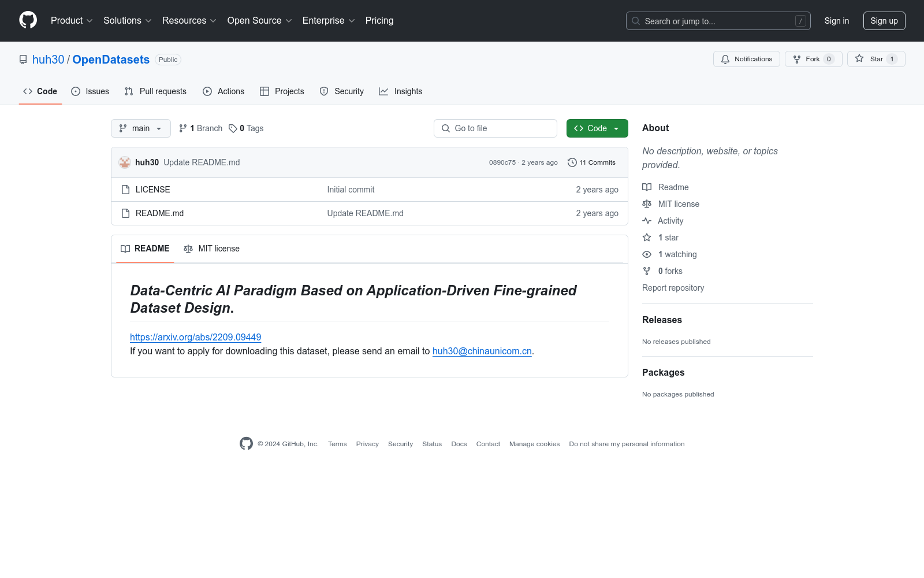Image resolution: width=924 pixels, height=578 pixels.
Task: Click the star icon to star the repo
Action: (859, 58)
